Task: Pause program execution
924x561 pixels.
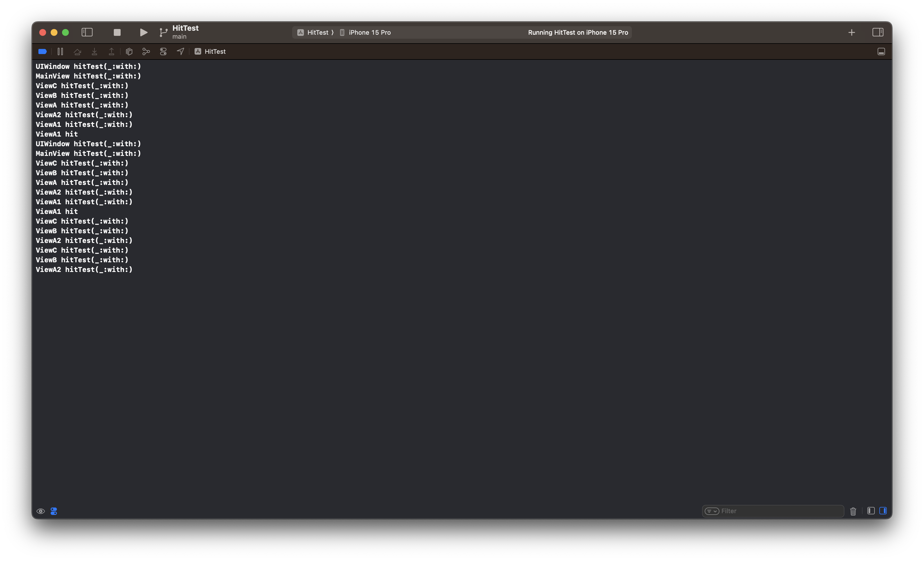Action: 60,51
